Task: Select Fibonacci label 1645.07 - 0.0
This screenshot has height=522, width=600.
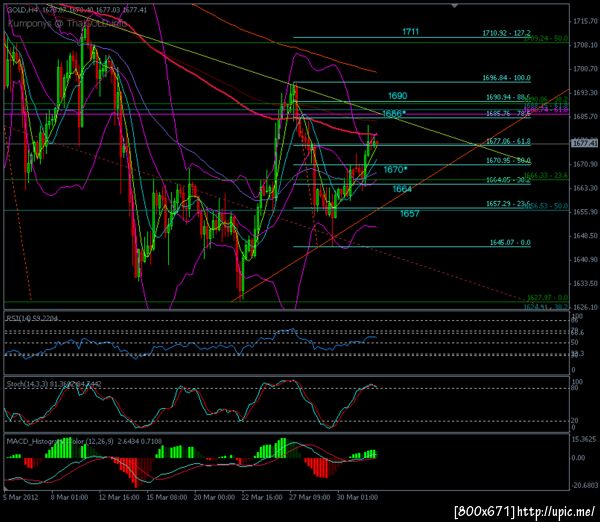Action: tap(510, 243)
